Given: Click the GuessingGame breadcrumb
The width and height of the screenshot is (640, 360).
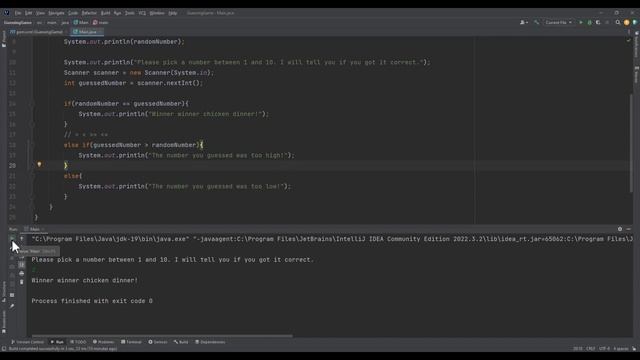Looking at the screenshot, I should coord(18,22).
